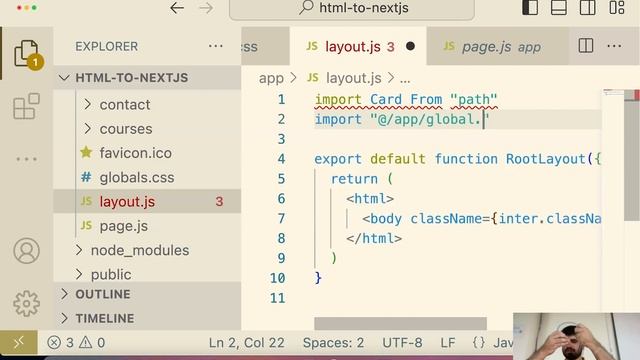The height and width of the screenshot is (360, 640).
Task: Split the editor to the right
Action: [x=586, y=46]
